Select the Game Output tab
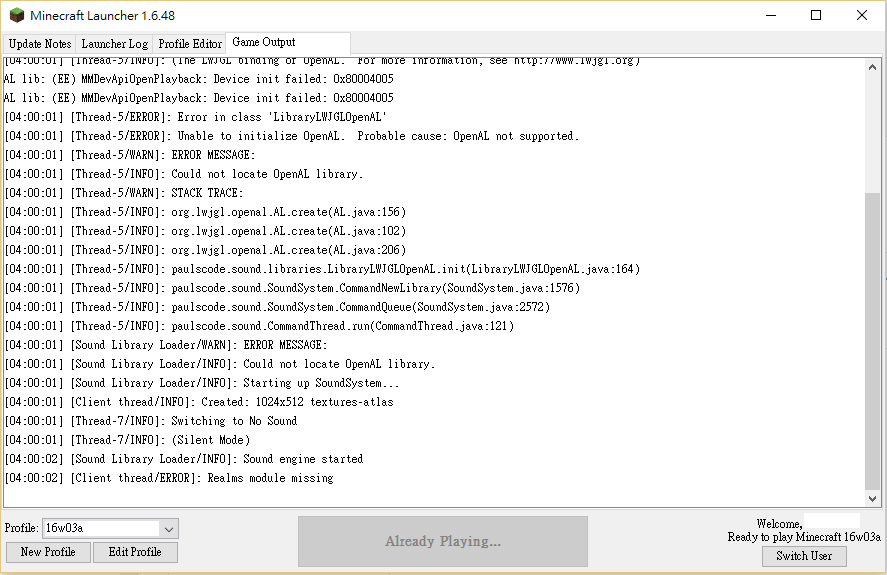Viewport: 887px width, 575px height. (x=264, y=42)
